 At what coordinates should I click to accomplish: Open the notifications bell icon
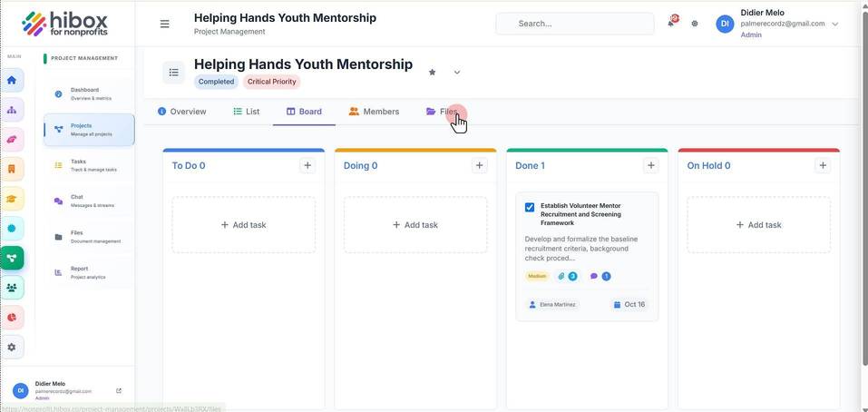[672, 23]
